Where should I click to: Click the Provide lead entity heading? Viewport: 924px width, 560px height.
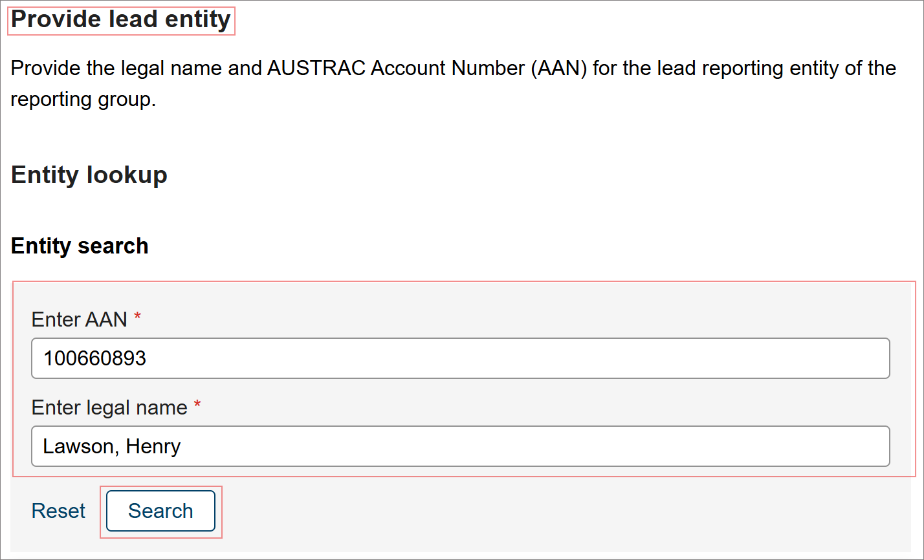pyautogui.click(x=120, y=19)
